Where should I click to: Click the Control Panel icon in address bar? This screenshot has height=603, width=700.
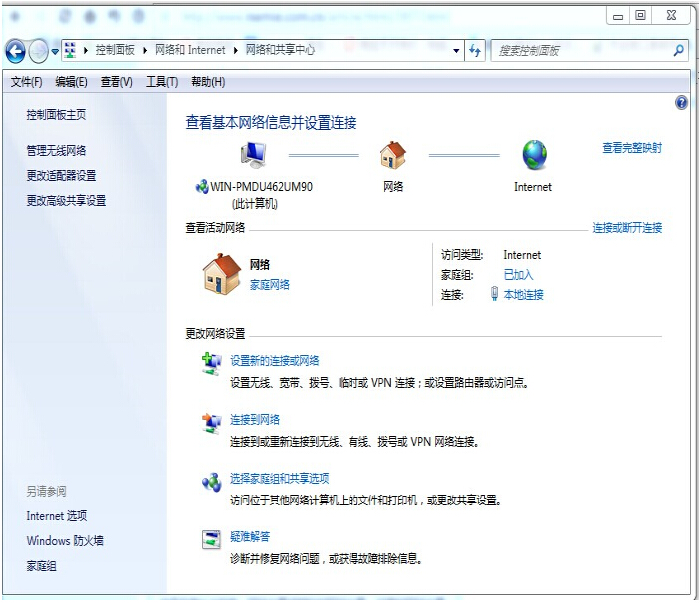tap(70, 50)
